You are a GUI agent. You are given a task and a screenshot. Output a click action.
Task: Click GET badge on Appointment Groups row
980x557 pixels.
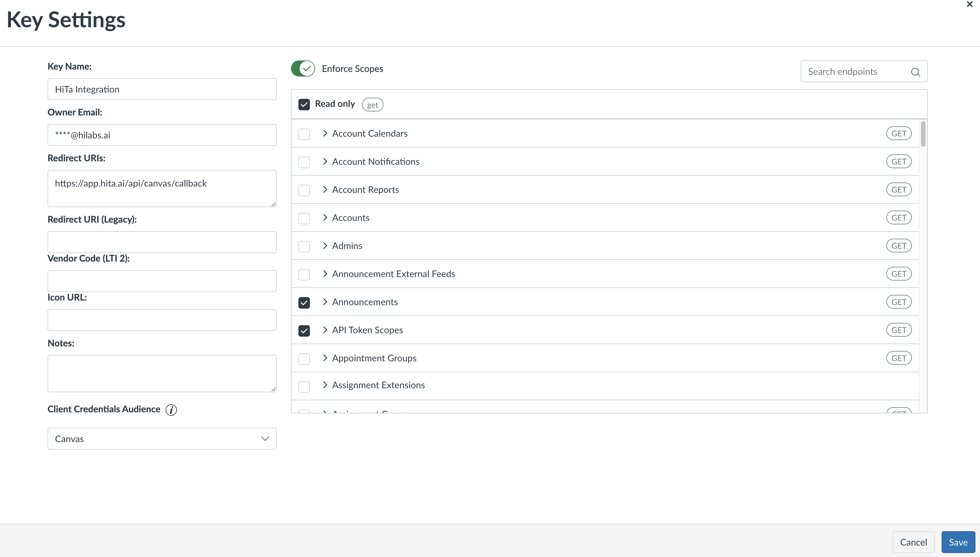[899, 358]
